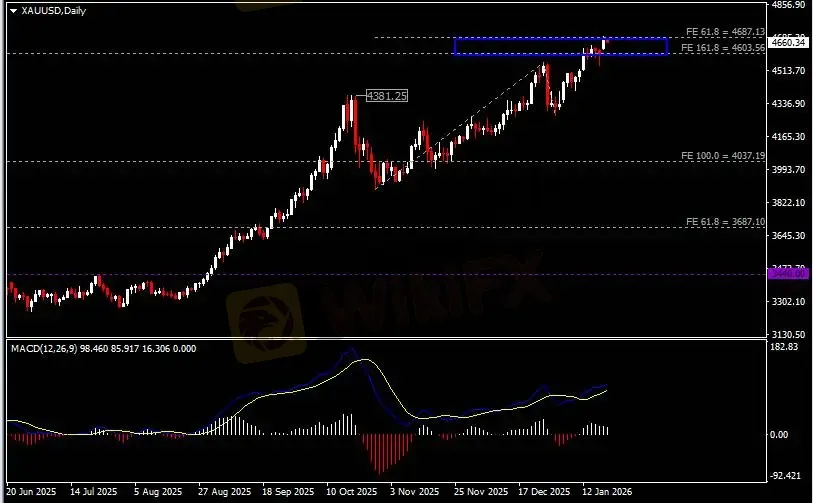
Task: Select the FE 100.0 = 4037.19 label
Action: click(x=722, y=156)
